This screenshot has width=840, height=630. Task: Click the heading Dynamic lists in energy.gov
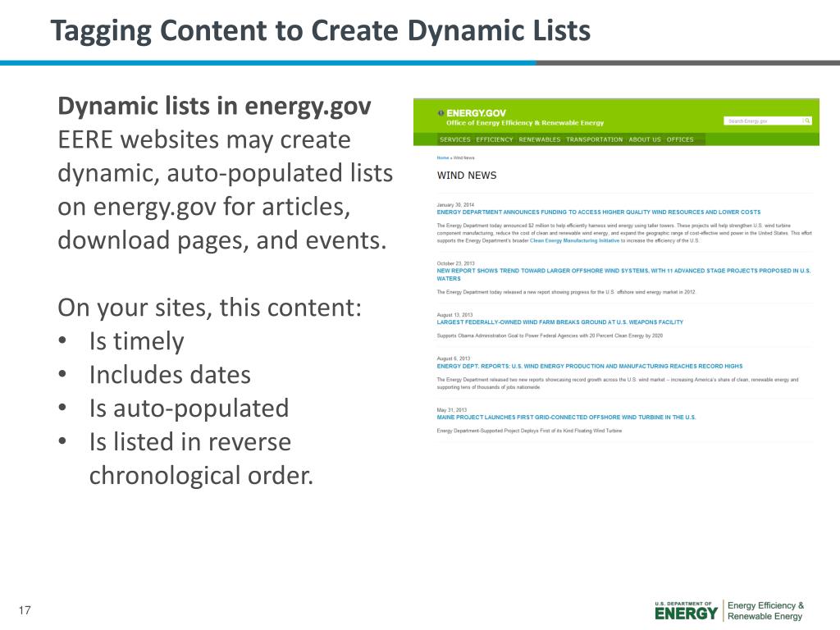(214, 106)
